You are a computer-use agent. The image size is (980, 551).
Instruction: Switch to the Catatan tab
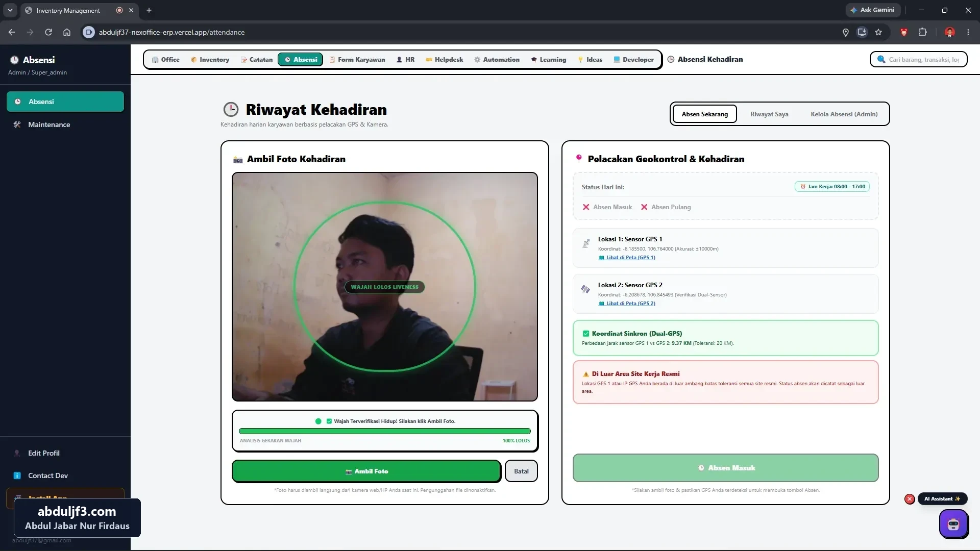coord(257,60)
